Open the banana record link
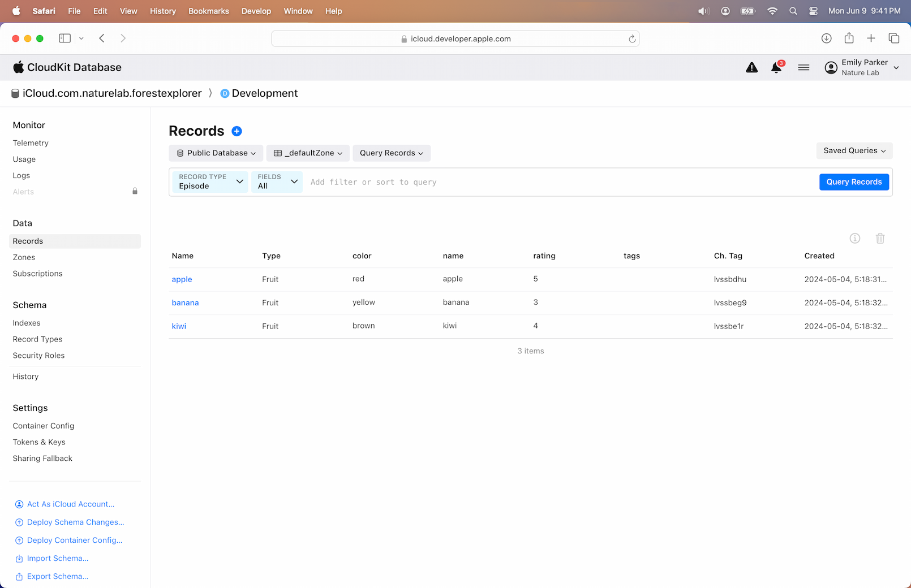Image resolution: width=911 pixels, height=588 pixels. click(x=185, y=303)
